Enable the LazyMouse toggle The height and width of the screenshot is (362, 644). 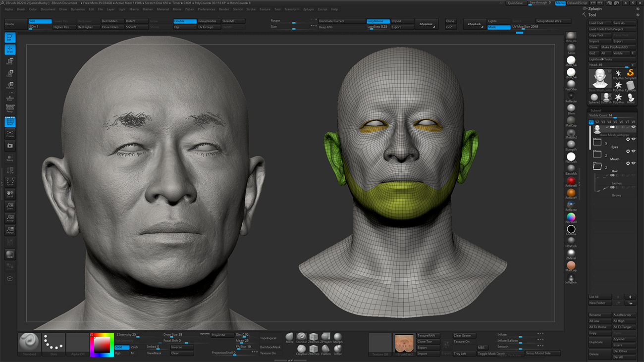(377, 21)
